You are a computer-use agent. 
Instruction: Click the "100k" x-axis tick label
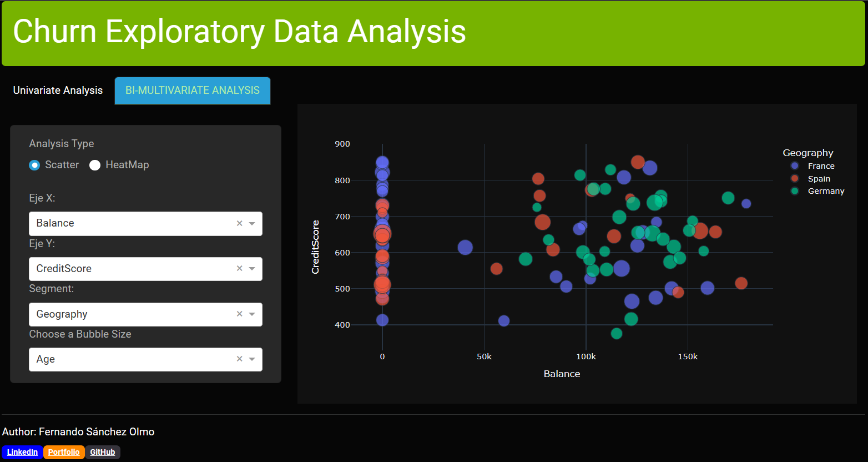586,356
